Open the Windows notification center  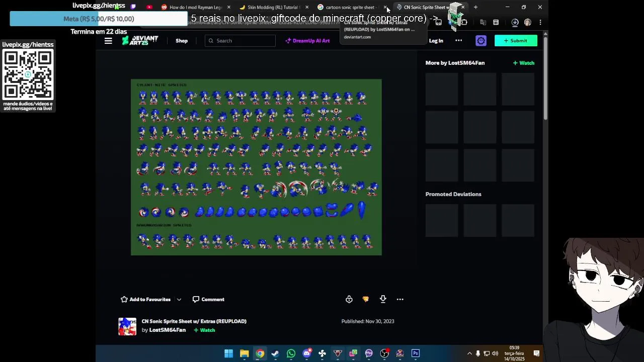pyautogui.click(x=536, y=353)
